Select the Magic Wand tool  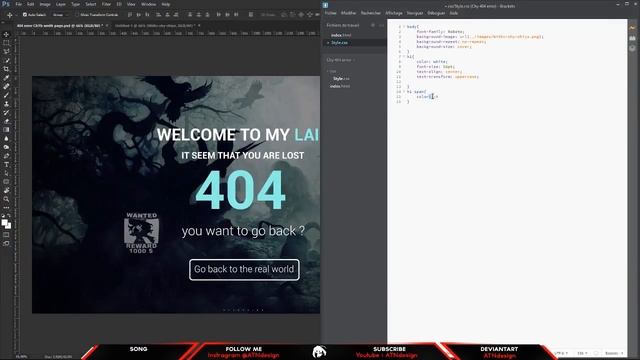[6, 60]
